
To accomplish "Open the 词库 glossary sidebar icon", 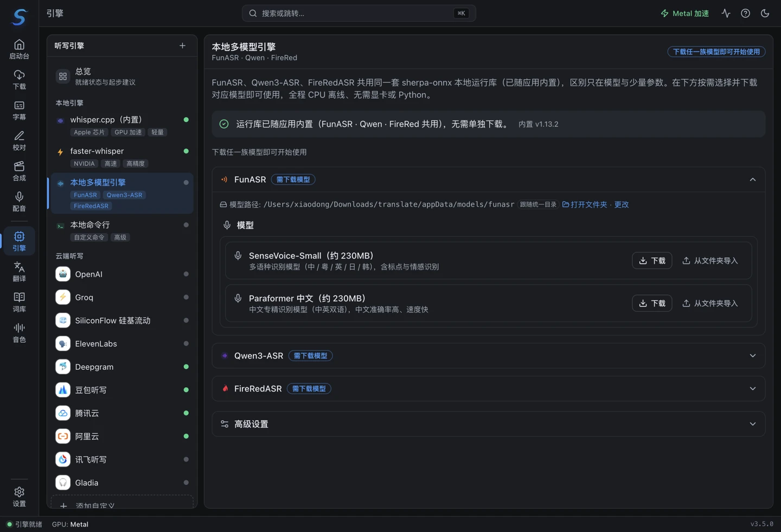I will click(x=19, y=302).
